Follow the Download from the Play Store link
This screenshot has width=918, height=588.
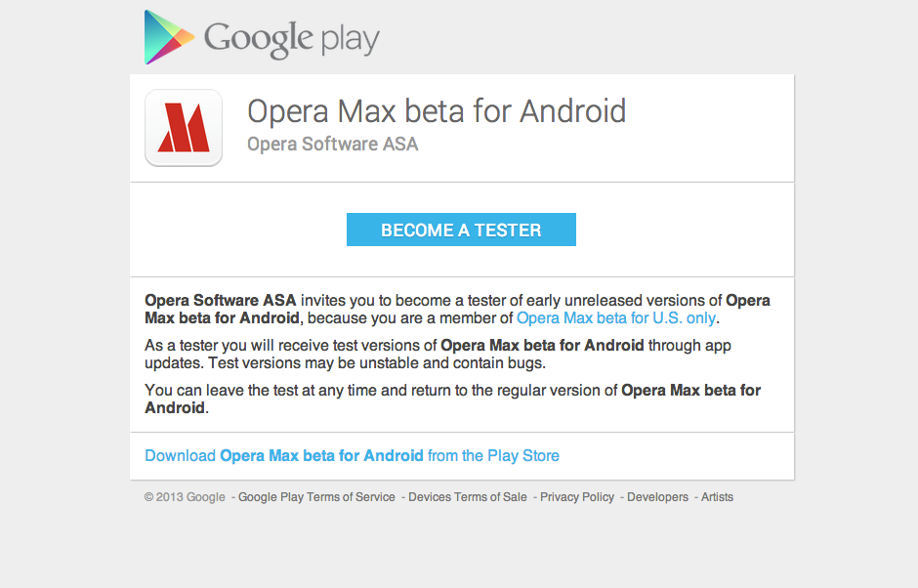(352, 456)
